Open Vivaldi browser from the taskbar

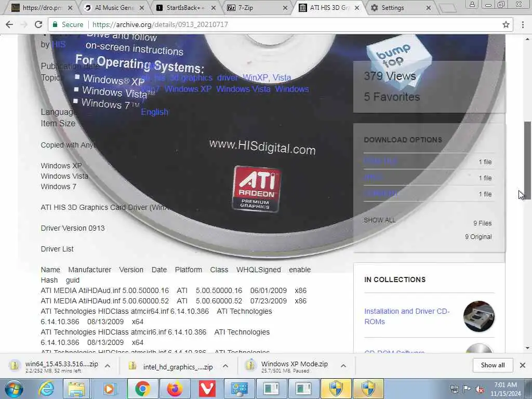[x=207, y=389]
